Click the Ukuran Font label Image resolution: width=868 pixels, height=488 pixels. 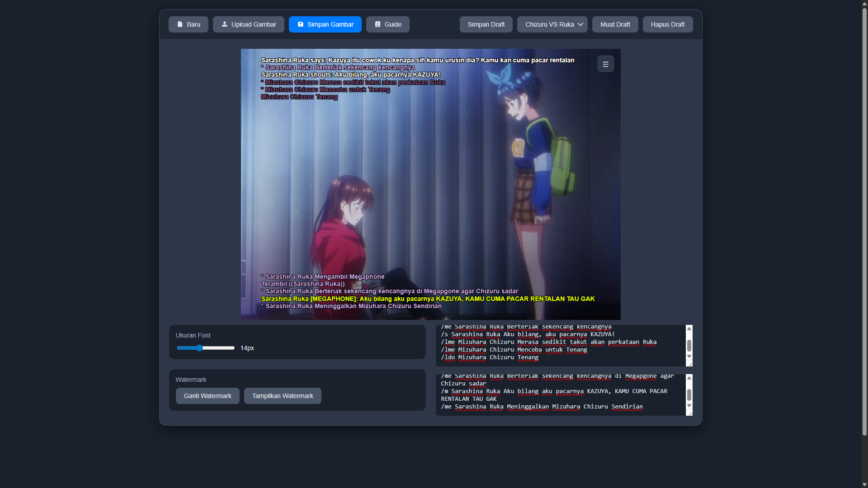click(x=193, y=335)
